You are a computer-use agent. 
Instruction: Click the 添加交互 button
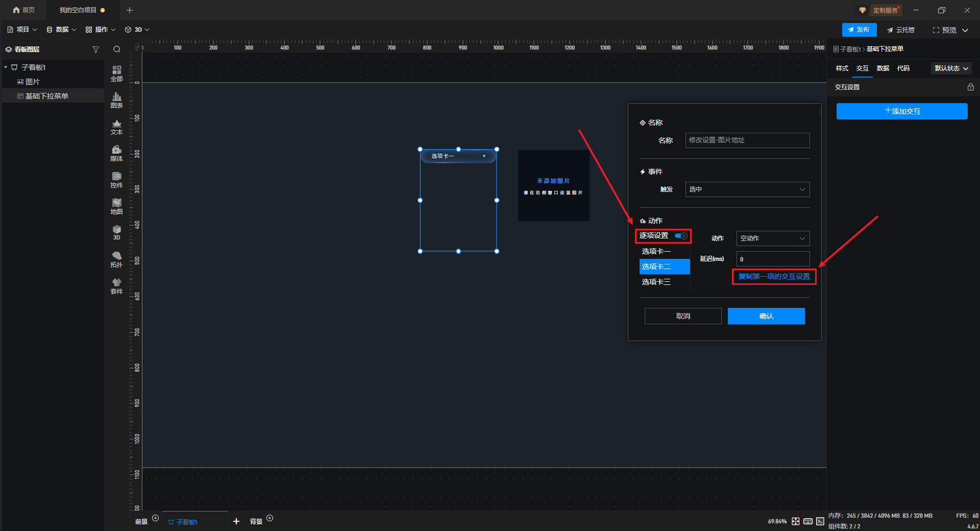[x=901, y=111]
